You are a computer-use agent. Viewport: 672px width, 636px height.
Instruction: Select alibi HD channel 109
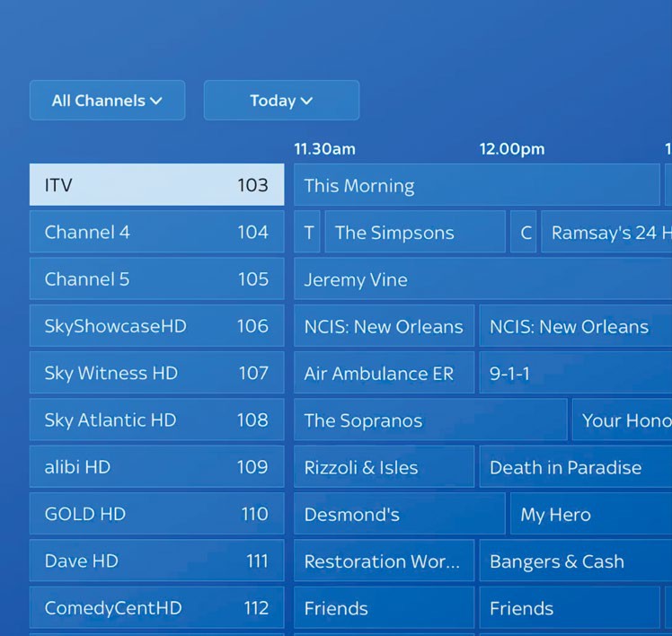pos(156,467)
